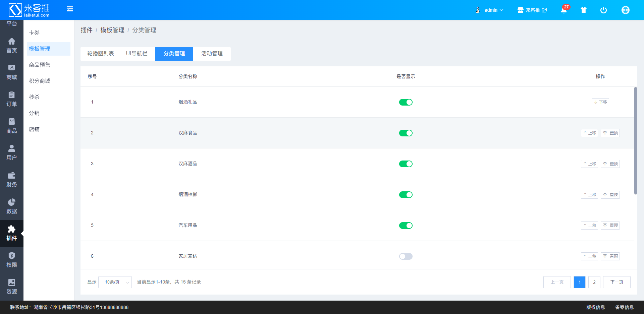Open the notifications bell showing 27
This screenshot has width=644, height=314.
point(564,10)
